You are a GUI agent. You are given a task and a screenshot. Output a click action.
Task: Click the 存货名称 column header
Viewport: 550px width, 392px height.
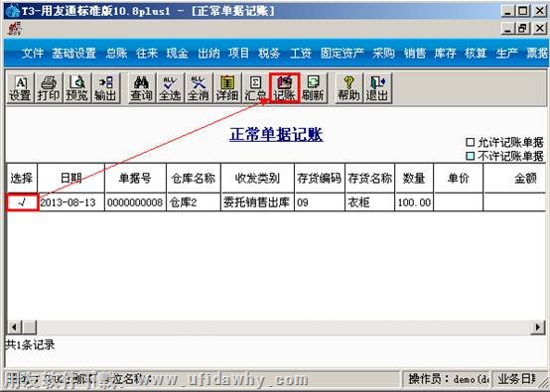click(x=370, y=178)
